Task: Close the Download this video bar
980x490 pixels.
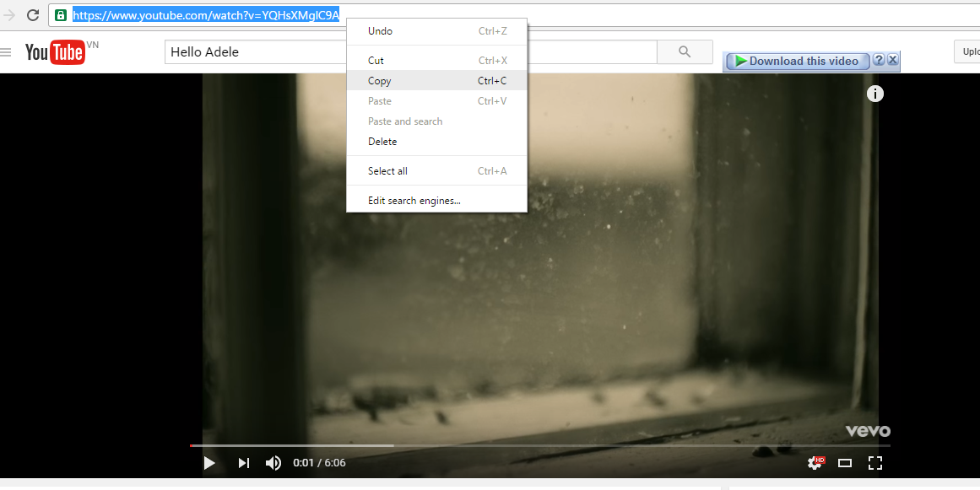Action: [892, 60]
